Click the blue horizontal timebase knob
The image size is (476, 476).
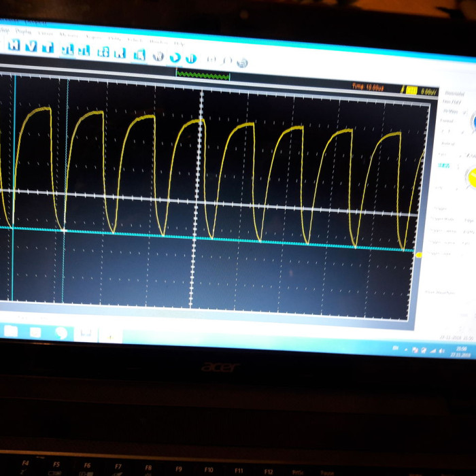(473, 122)
